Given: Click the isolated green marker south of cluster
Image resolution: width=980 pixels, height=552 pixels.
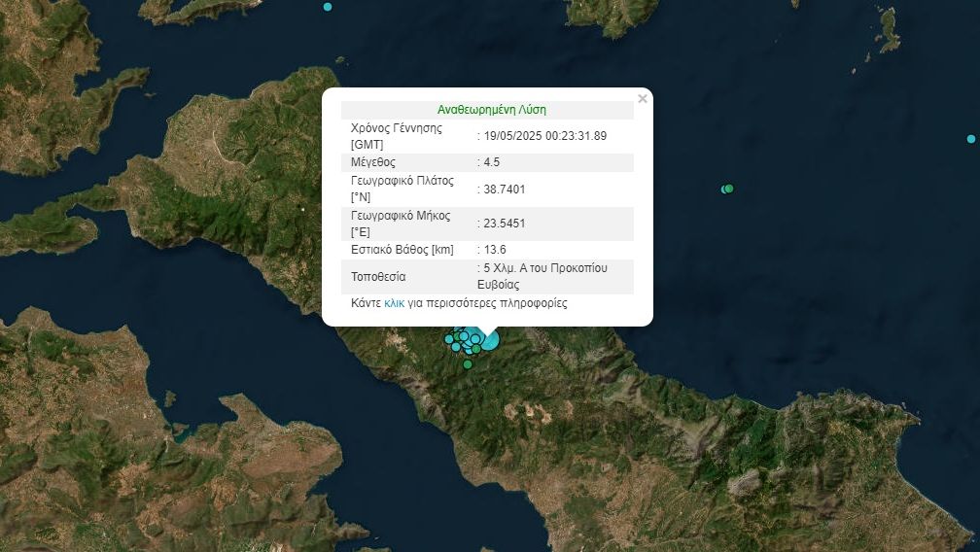Looking at the screenshot, I should pos(468,364).
